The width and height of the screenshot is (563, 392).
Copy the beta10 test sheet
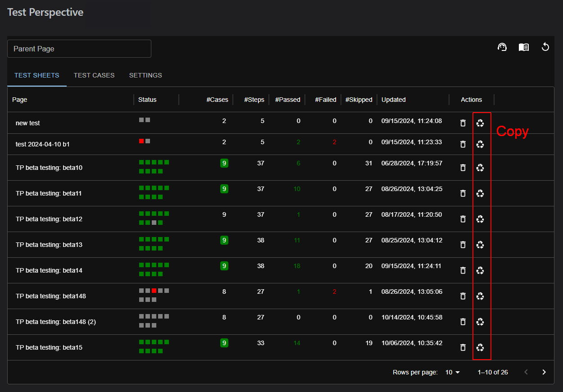click(x=480, y=168)
